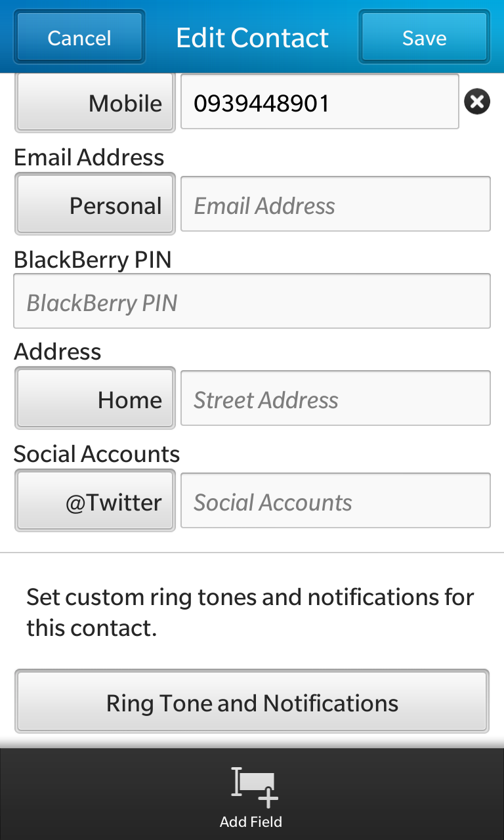The height and width of the screenshot is (840, 504).
Task: Tap the Address section heading
Action: click(x=58, y=352)
